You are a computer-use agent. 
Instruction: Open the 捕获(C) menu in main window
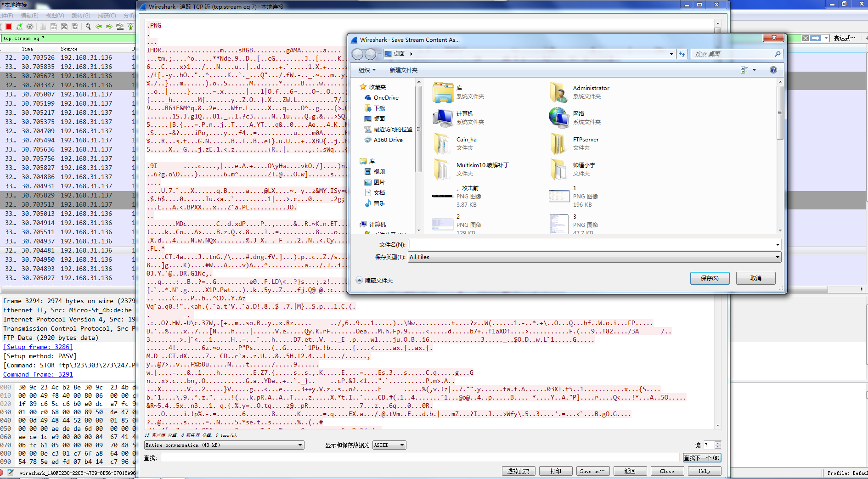click(107, 16)
